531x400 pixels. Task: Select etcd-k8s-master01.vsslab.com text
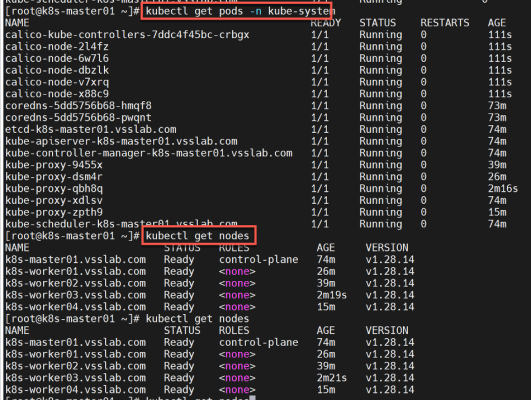tap(91, 129)
